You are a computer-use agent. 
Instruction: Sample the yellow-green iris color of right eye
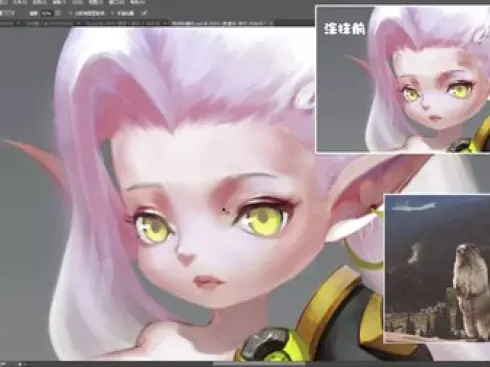pyautogui.click(x=265, y=220)
